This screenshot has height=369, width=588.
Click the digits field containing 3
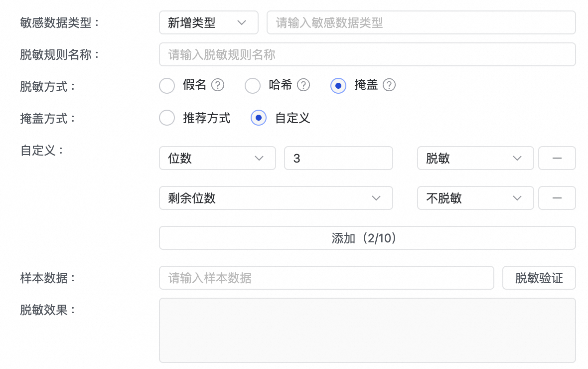pos(338,158)
